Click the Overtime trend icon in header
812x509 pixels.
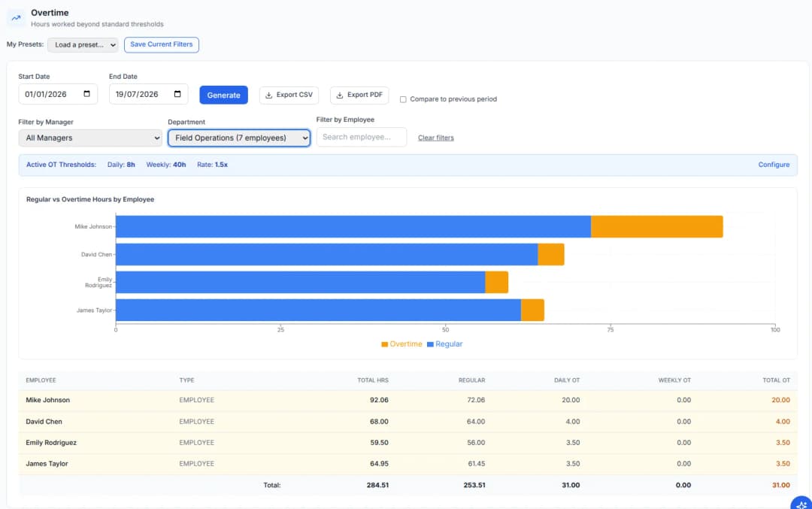pos(16,17)
